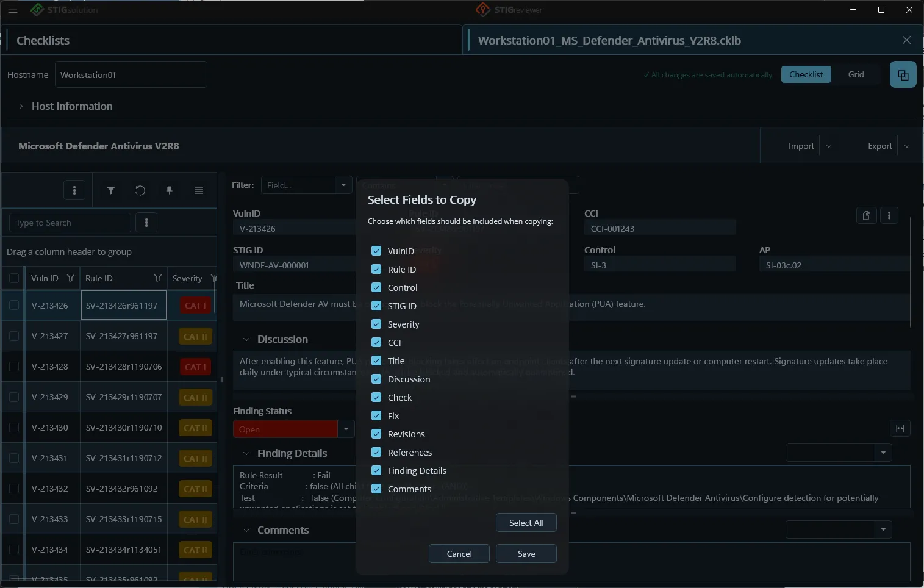Uncheck the Control checkbox

point(376,287)
